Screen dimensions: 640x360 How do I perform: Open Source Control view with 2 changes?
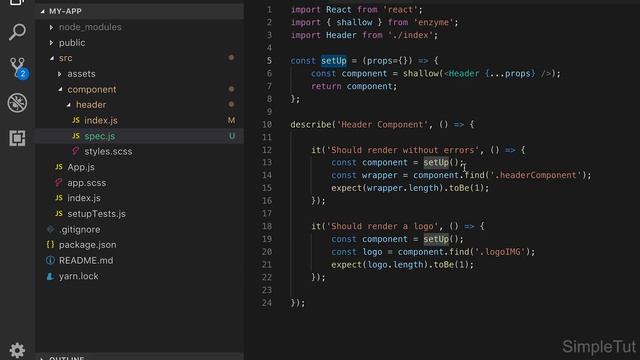coord(18,67)
